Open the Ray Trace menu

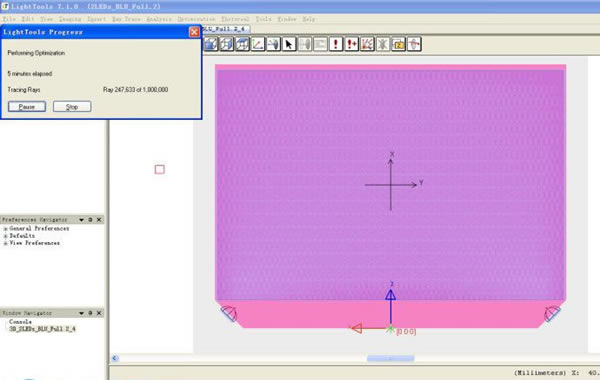pos(126,19)
